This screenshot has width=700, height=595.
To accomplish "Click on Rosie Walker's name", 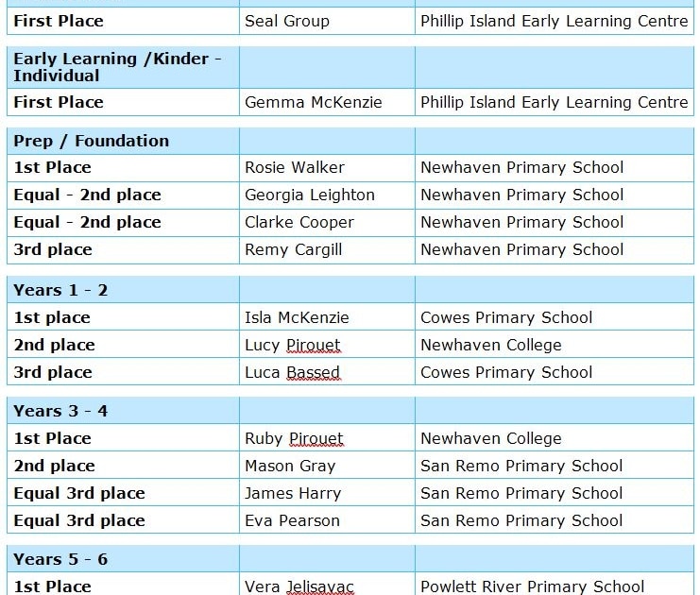I will [x=294, y=167].
